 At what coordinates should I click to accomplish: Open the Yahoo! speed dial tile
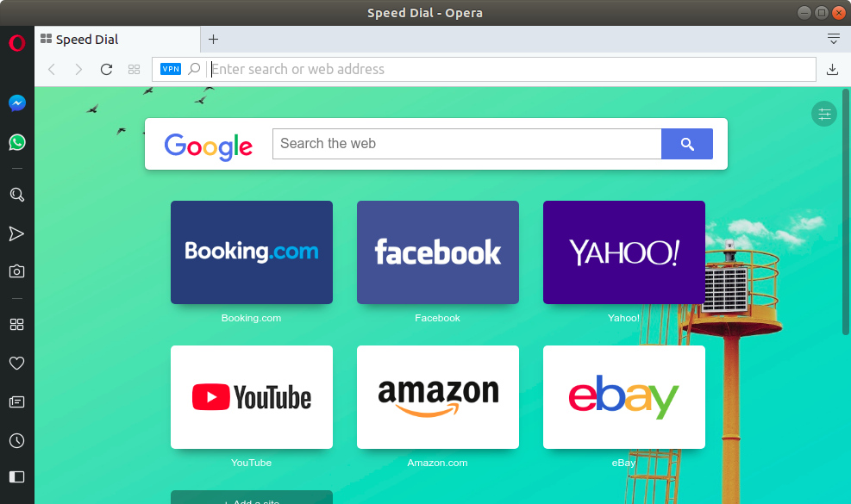624,252
